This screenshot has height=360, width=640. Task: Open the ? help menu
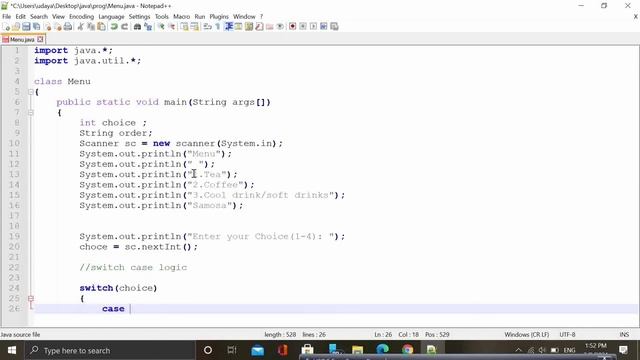(x=262, y=17)
